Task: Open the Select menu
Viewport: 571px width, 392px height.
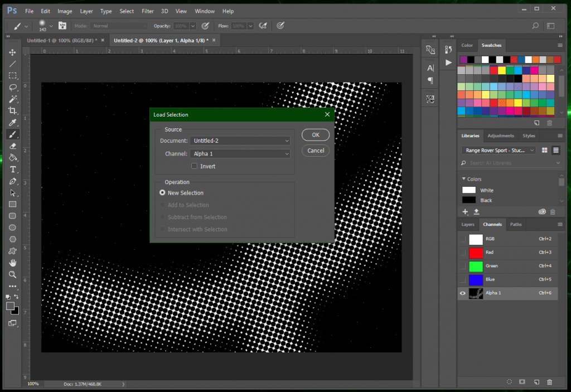Action: pos(127,11)
